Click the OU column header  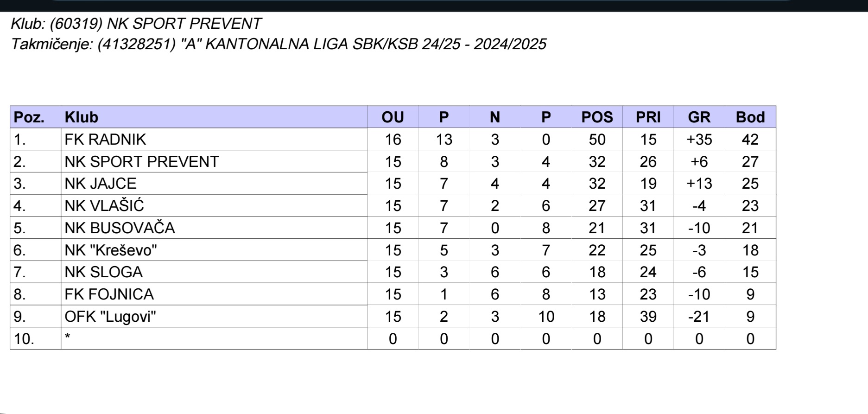[393, 117]
